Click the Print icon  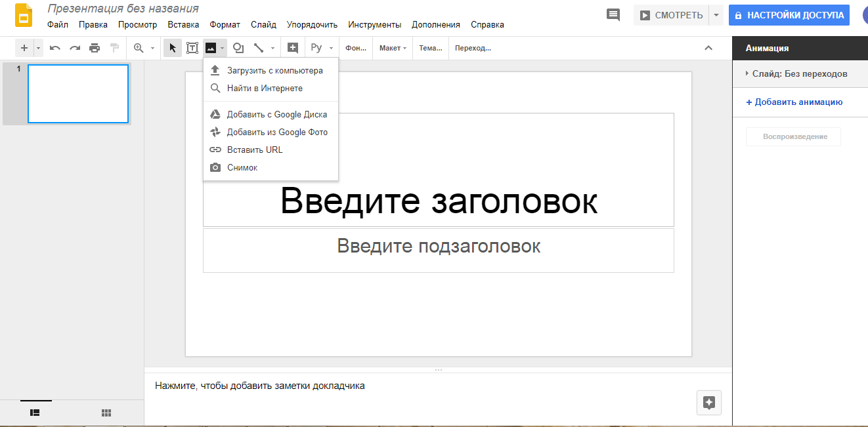pyautogui.click(x=93, y=47)
